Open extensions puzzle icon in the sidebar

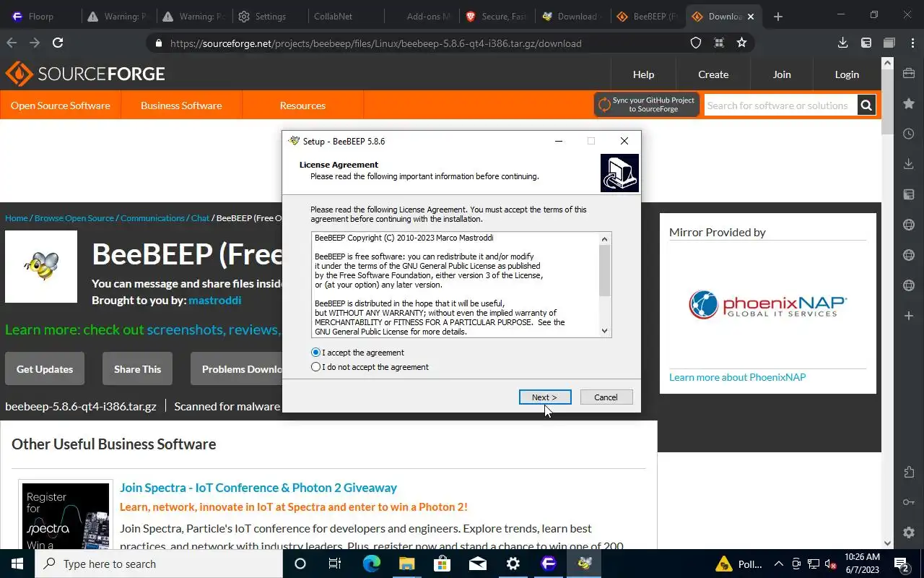pos(909,472)
